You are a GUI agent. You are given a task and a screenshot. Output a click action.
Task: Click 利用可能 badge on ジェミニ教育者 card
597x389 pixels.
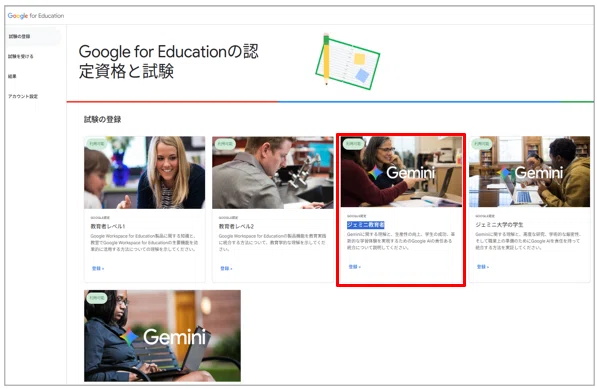pyautogui.click(x=353, y=144)
